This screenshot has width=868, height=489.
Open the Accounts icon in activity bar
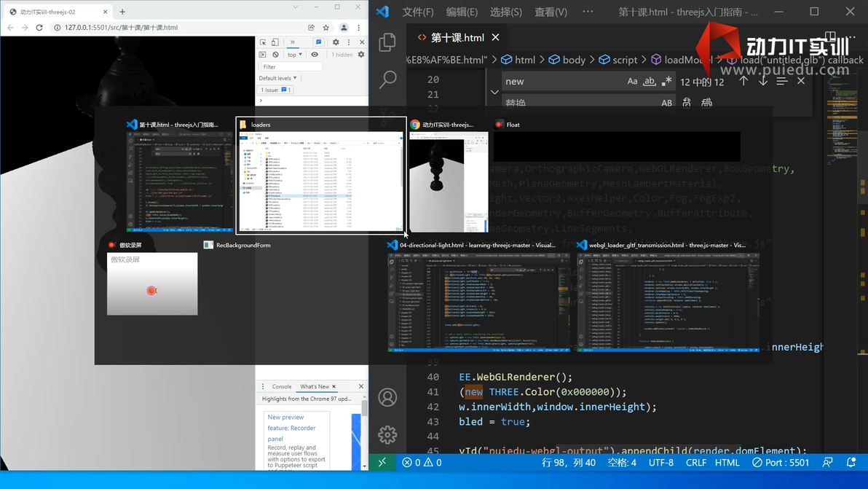(387, 397)
